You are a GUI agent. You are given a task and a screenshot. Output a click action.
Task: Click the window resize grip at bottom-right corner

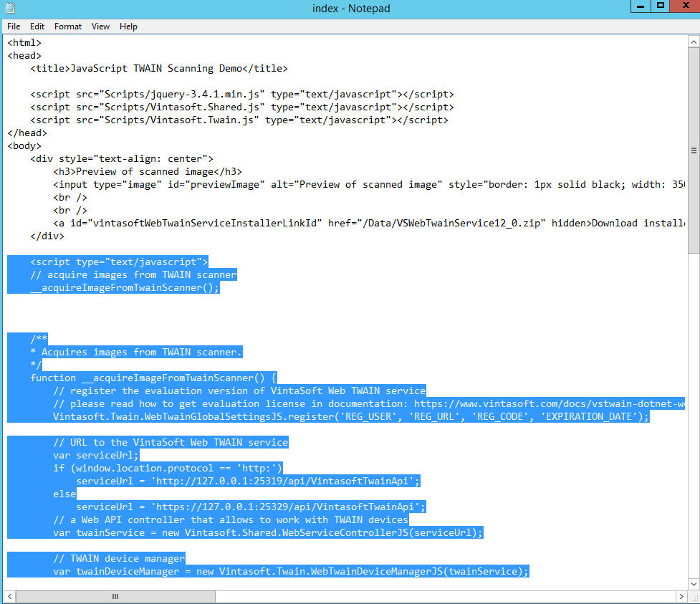[x=694, y=597]
